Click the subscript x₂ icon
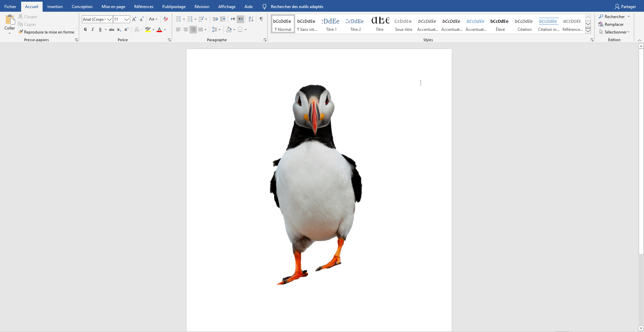 pyautogui.click(x=119, y=29)
